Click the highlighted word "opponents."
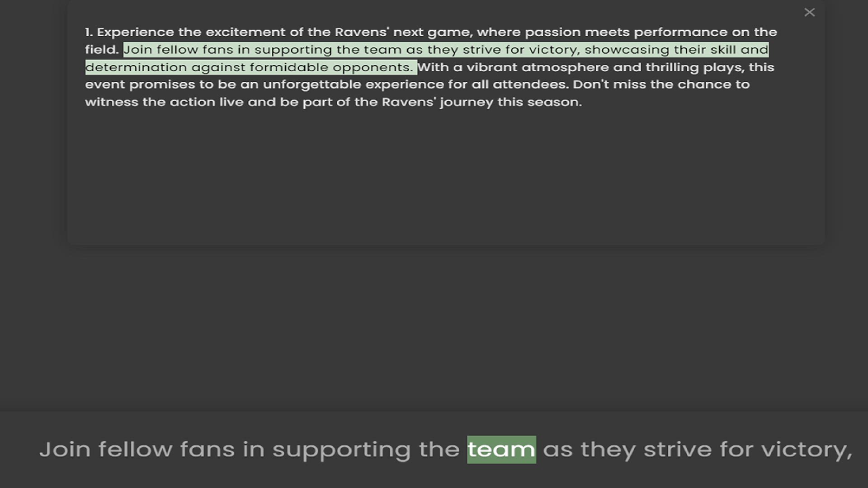Viewport: 868px width, 488px height. coord(373,67)
